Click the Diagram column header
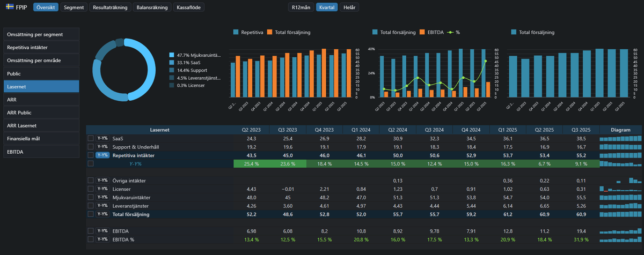Image resolution: width=644 pixels, height=255 pixels. [x=620, y=130]
